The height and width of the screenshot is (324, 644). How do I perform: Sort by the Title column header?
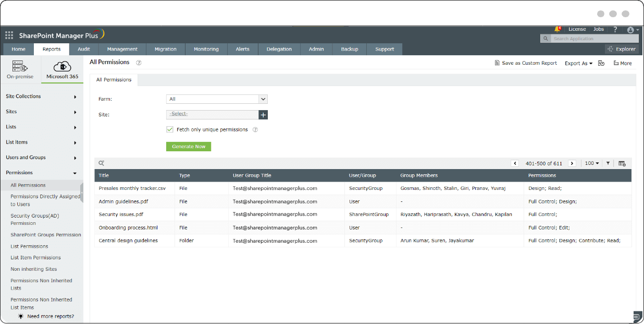[x=104, y=176]
